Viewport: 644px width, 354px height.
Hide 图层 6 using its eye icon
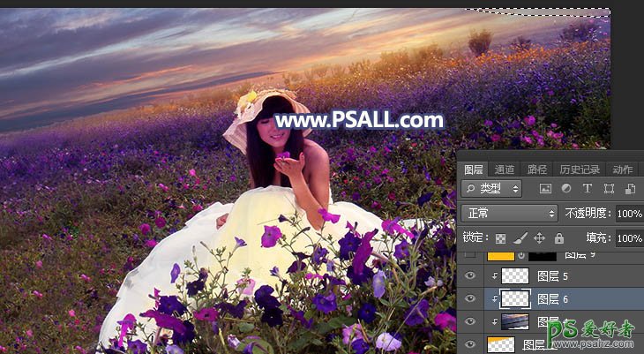pos(469,298)
